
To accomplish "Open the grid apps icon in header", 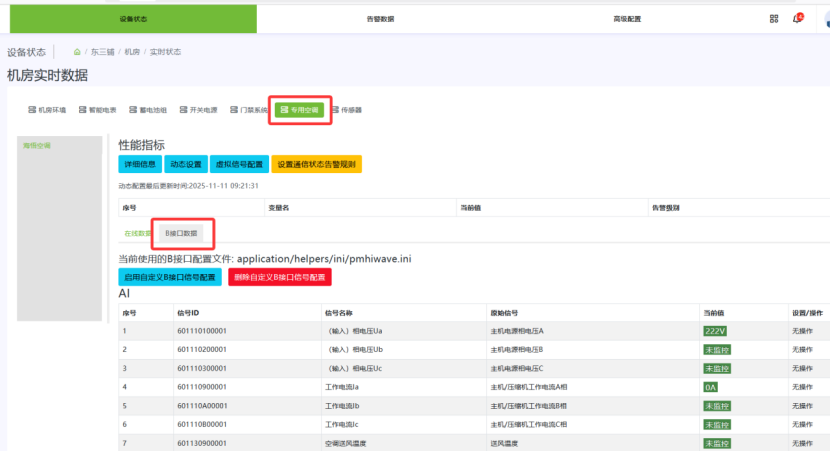I will click(x=773, y=19).
